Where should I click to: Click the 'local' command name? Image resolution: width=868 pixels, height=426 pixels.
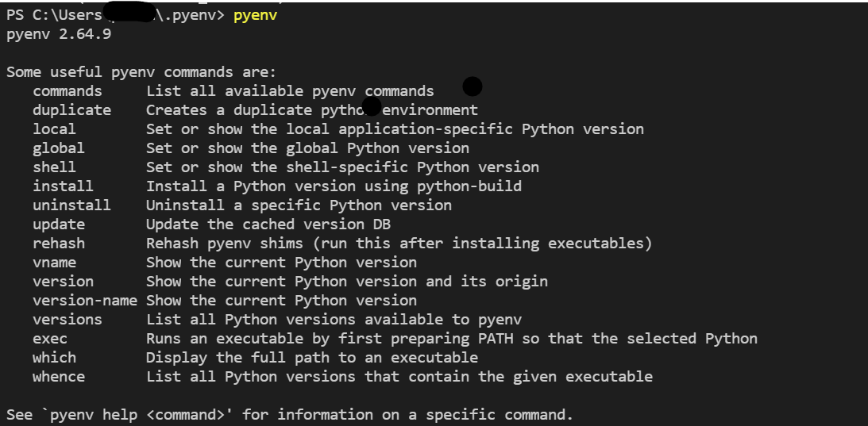[54, 129]
